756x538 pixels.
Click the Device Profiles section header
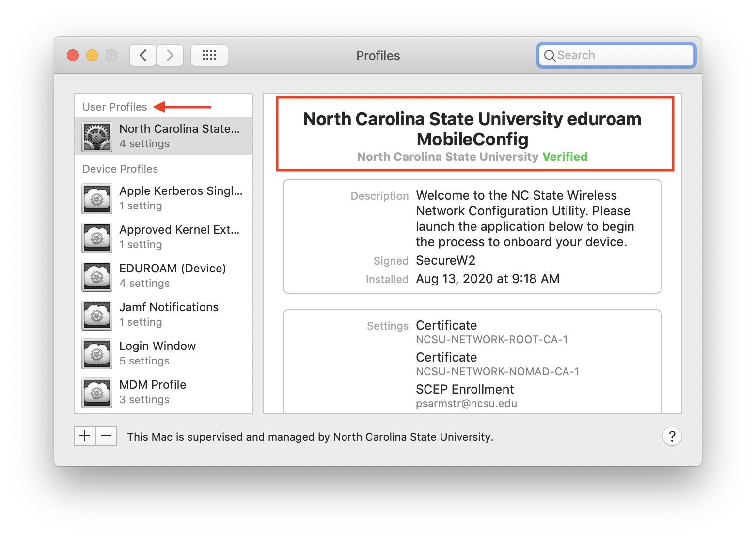click(120, 169)
